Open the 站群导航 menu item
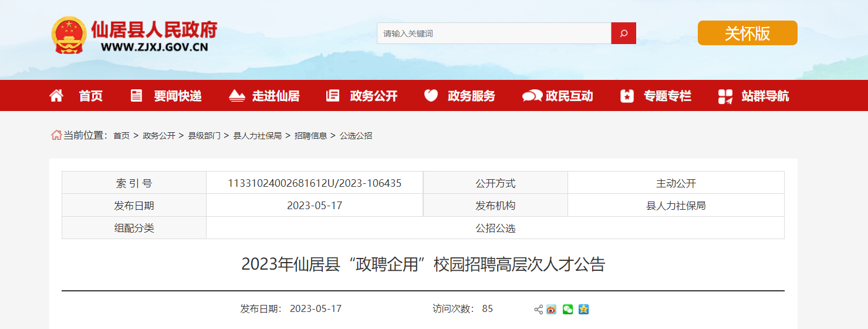Viewport: 868px width, 329px height. (x=765, y=96)
